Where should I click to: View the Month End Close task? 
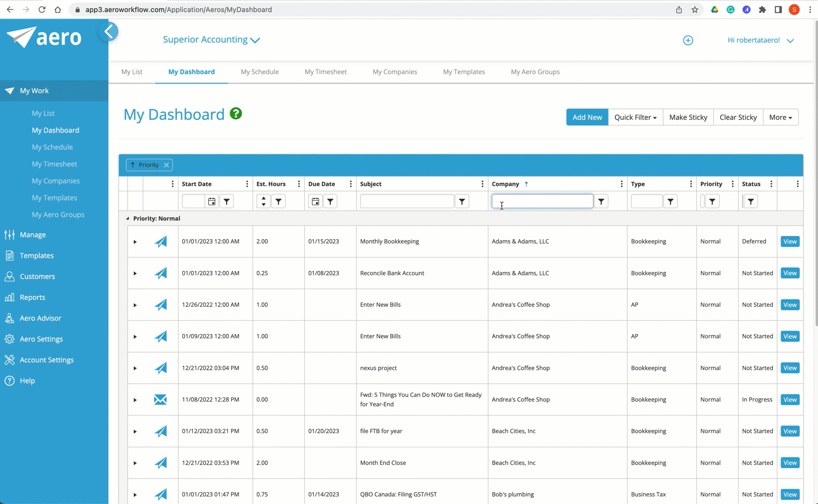(790, 463)
